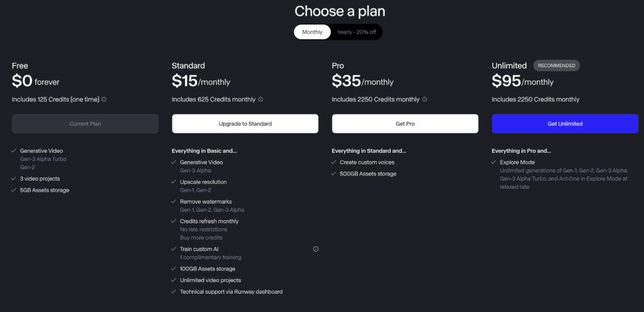The height and width of the screenshot is (312, 644).
Task: Click the RECOMMENDED badge on Unlimited
Action: coord(557,65)
